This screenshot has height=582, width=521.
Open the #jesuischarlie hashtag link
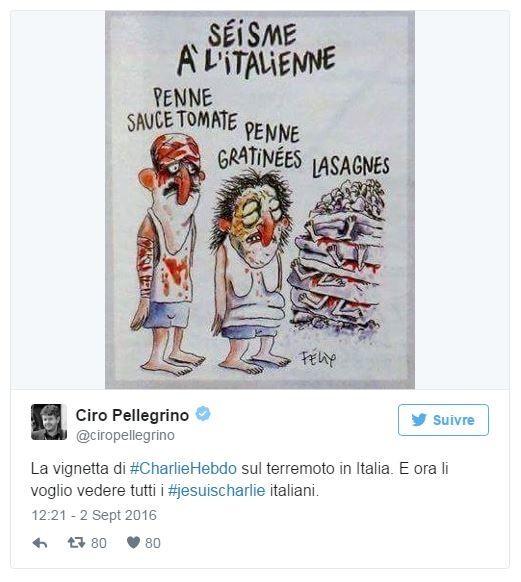(x=217, y=491)
